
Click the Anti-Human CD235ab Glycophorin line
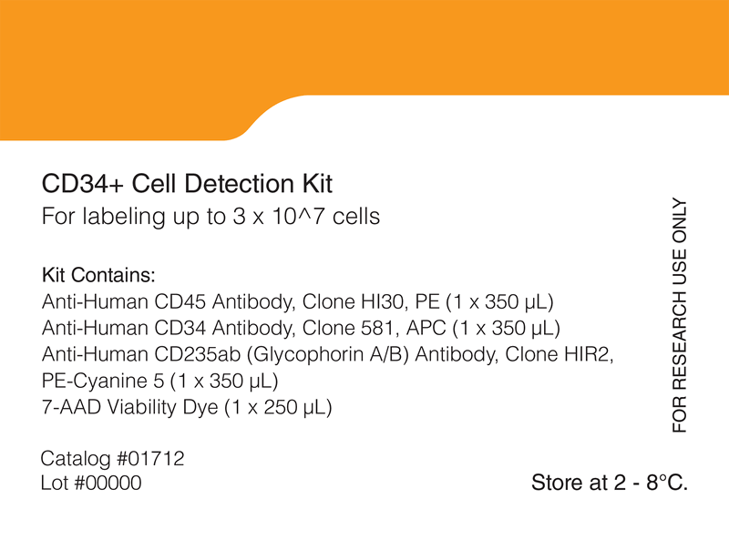pos(328,355)
